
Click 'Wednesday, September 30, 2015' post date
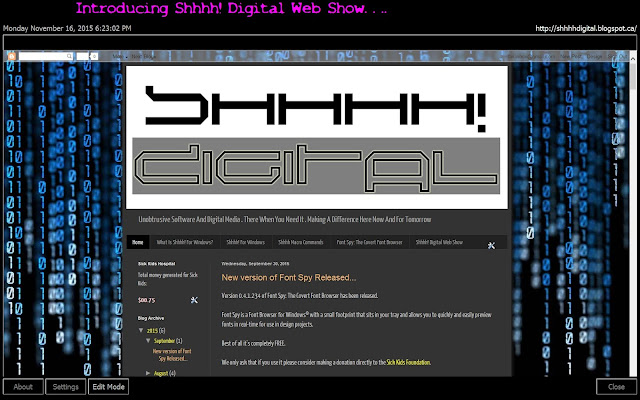255,264
